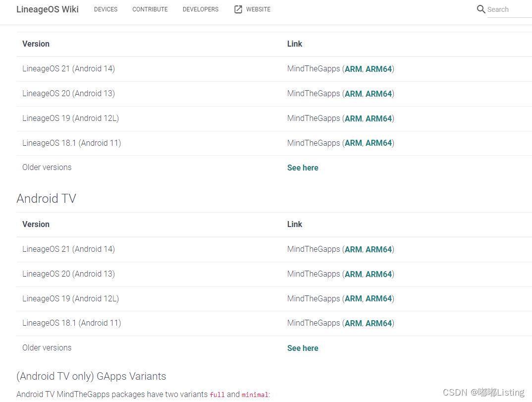Click LineageOS 21 (Android 14) in Android TV table
Viewport: 532px width, 402px height.
68,249
